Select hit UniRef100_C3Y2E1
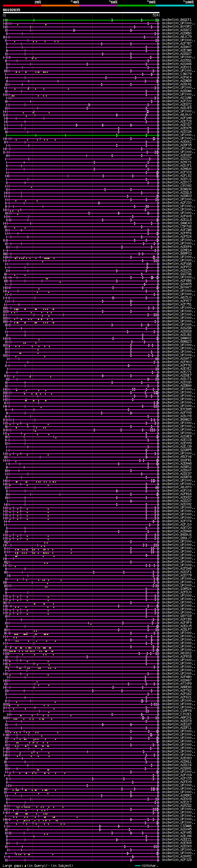This screenshot has width=197, height=868. (176, 714)
